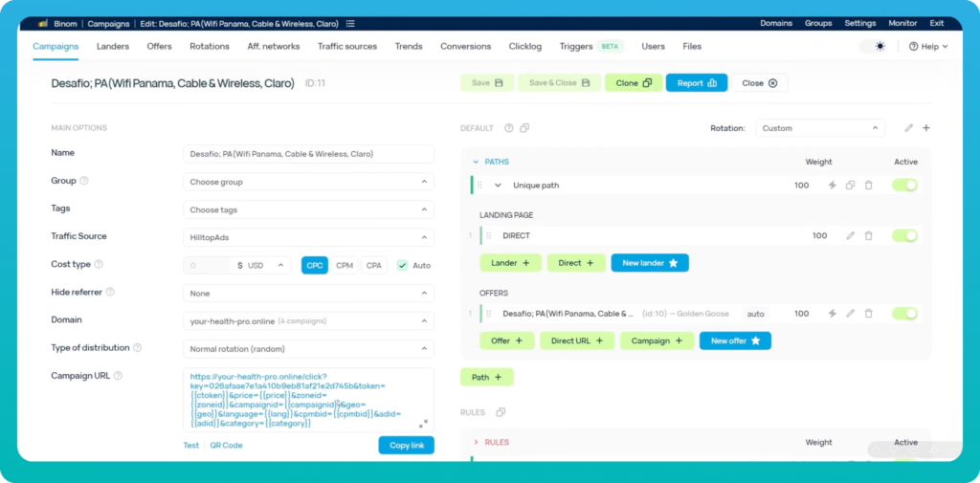Grab the drag handle of Desafio offer
The image size is (980, 483).
coord(489,314)
